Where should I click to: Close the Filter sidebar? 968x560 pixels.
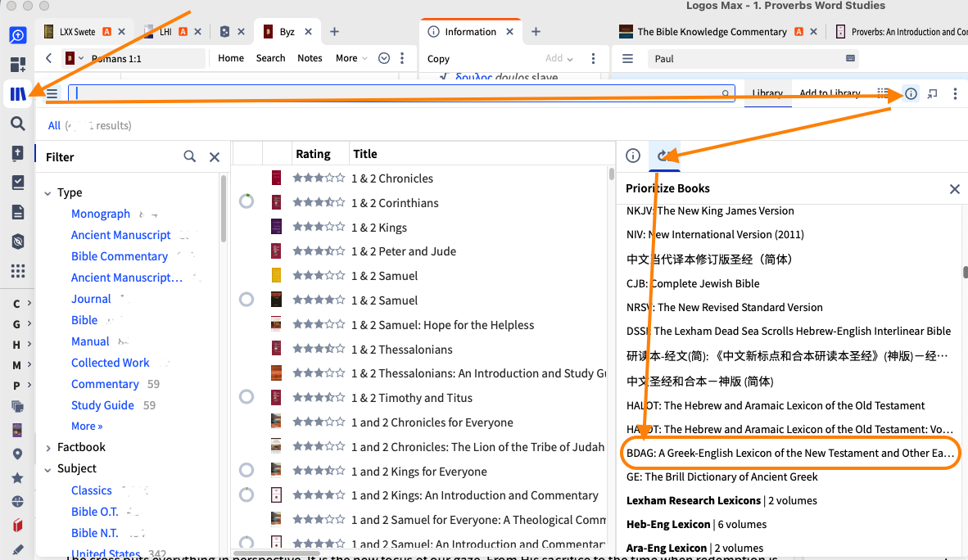click(x=215, y=157)
